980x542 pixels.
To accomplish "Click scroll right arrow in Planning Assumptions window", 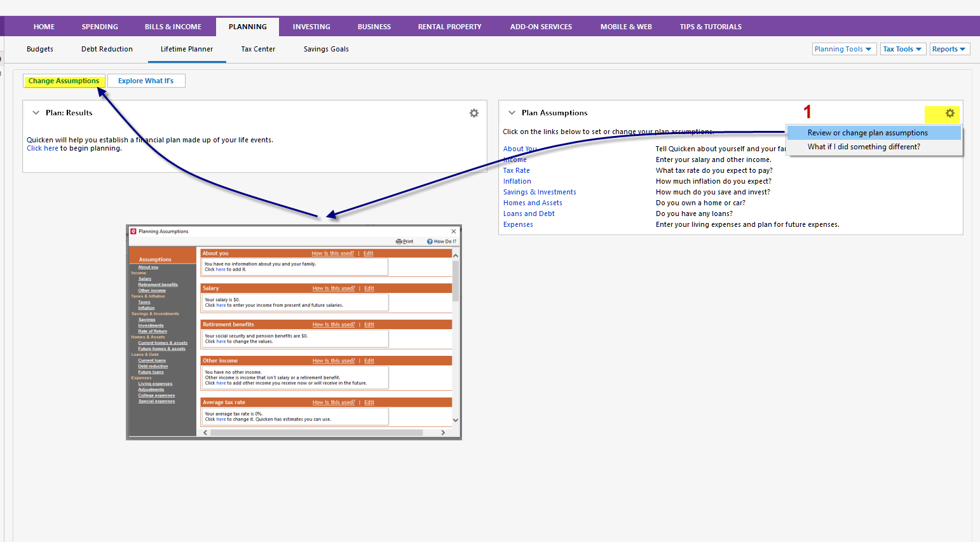I will 443,433.
